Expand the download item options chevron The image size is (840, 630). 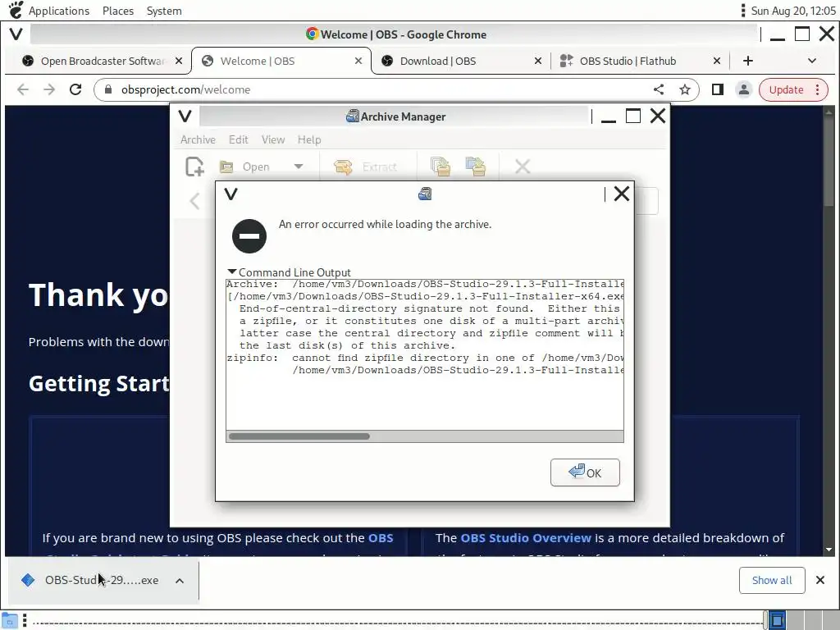(180, 581)
